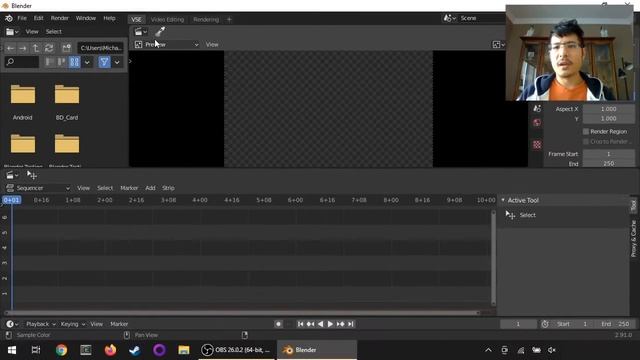The width and height of the screenshot is (640, 360).
Task: Switch to OBS window in taskbar
Action: point(236,350)
